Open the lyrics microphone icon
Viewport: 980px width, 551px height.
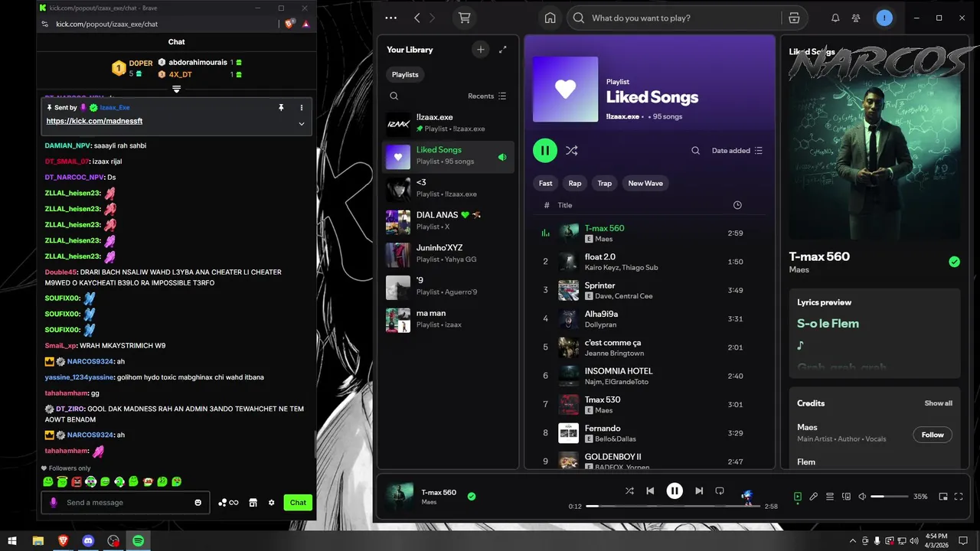point(814,497)
